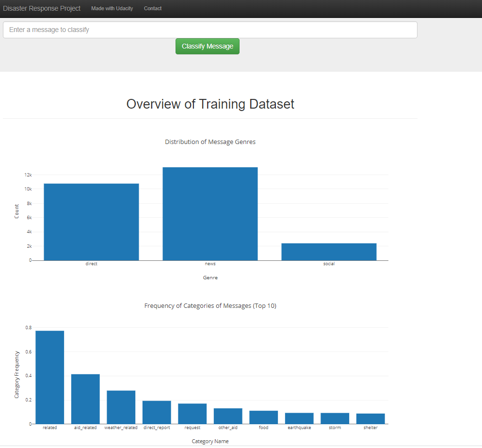Viewport: 482px width, 448px height.
Task: Click the Distribution of Message Genres title
Action: pos(210,142)
